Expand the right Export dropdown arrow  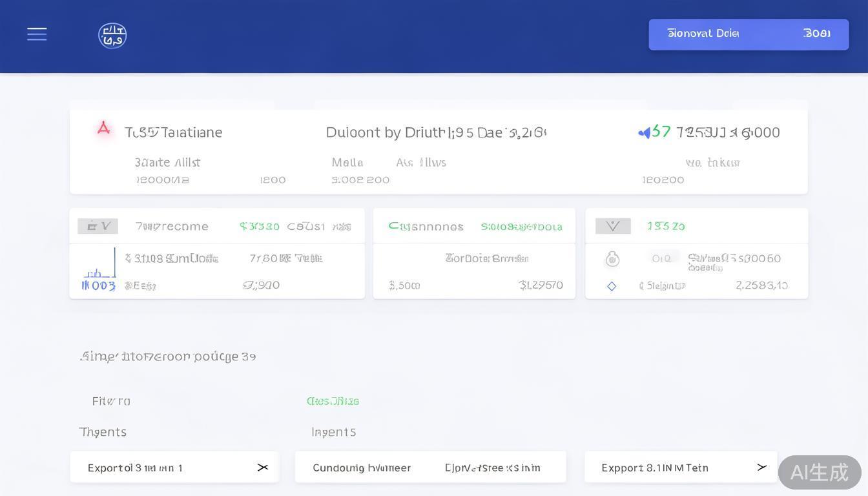coord(762,467)
